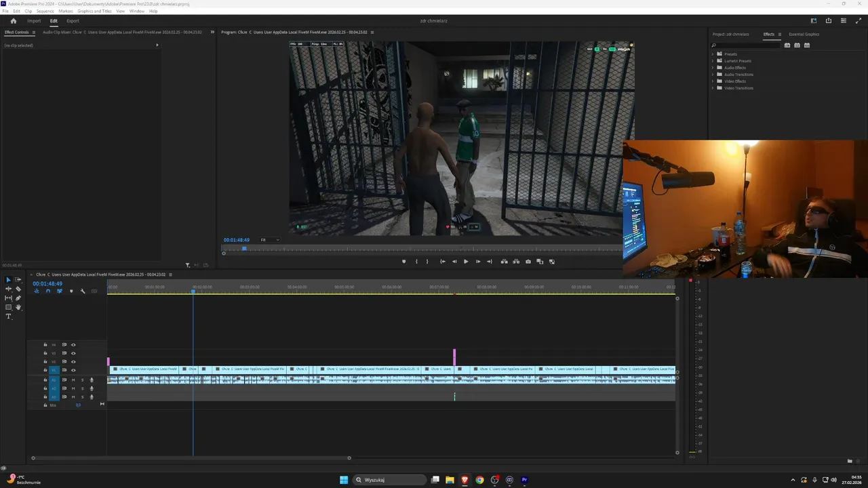Select the Track Select Forward tool

pyautogui.click(x=18, y=280)
